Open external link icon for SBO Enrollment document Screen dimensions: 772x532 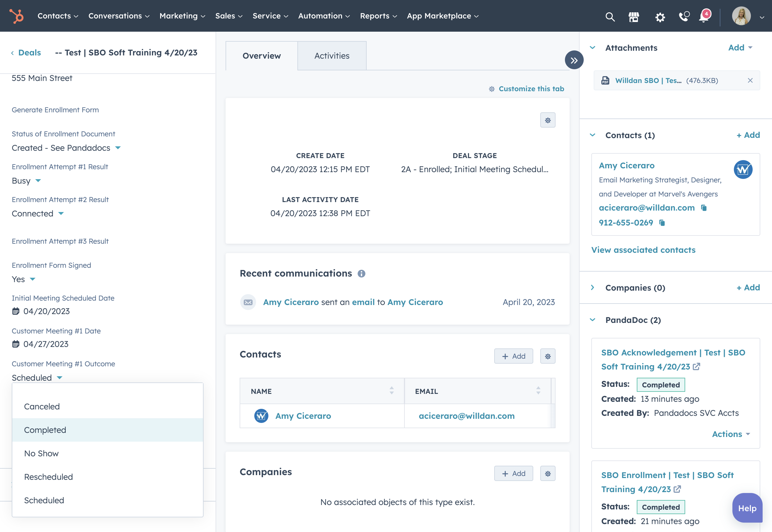(677, 489)
